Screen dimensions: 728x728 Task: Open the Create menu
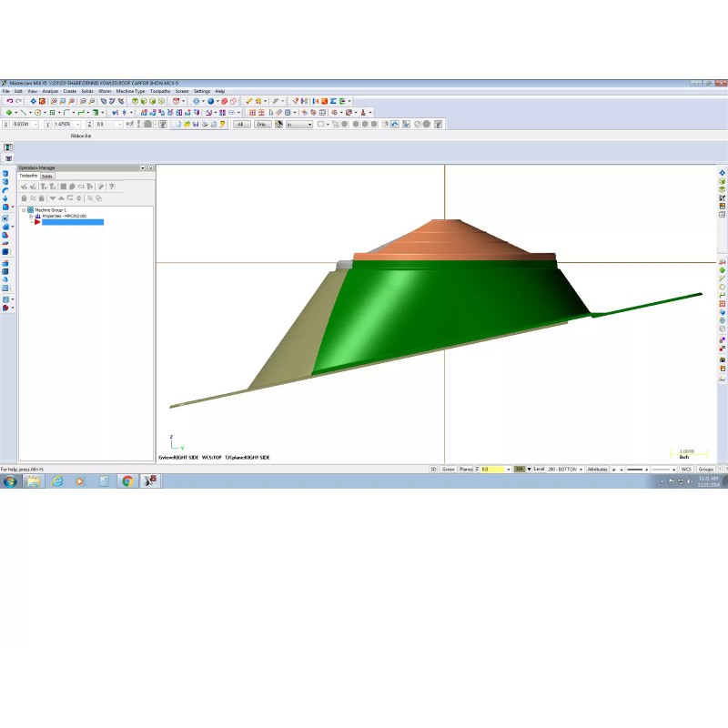pos(70,92)
